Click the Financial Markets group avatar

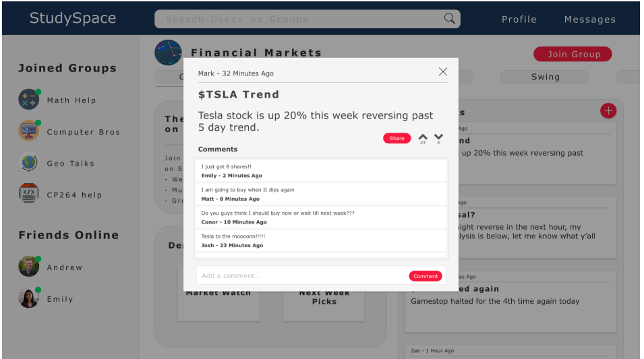[x=168, y=53]
